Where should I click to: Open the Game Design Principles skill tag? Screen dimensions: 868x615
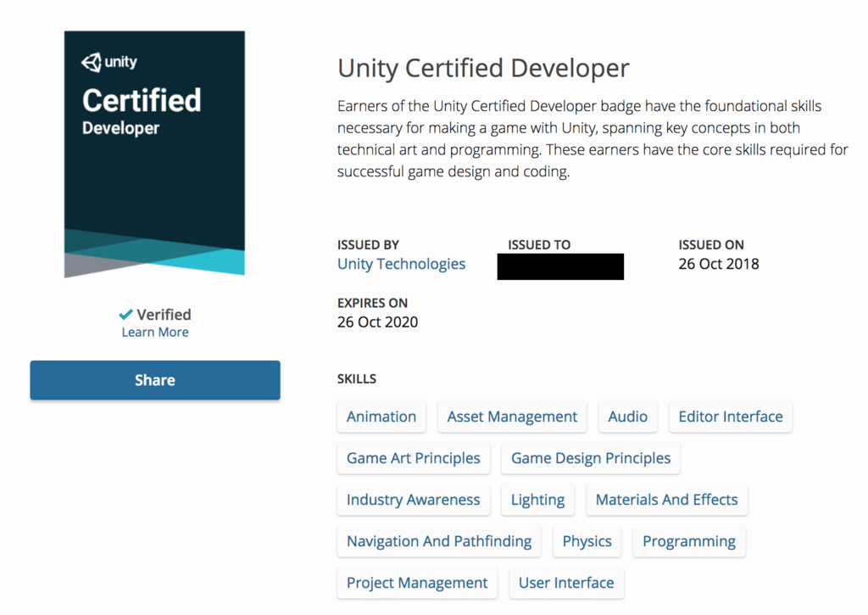coord(591,458)
